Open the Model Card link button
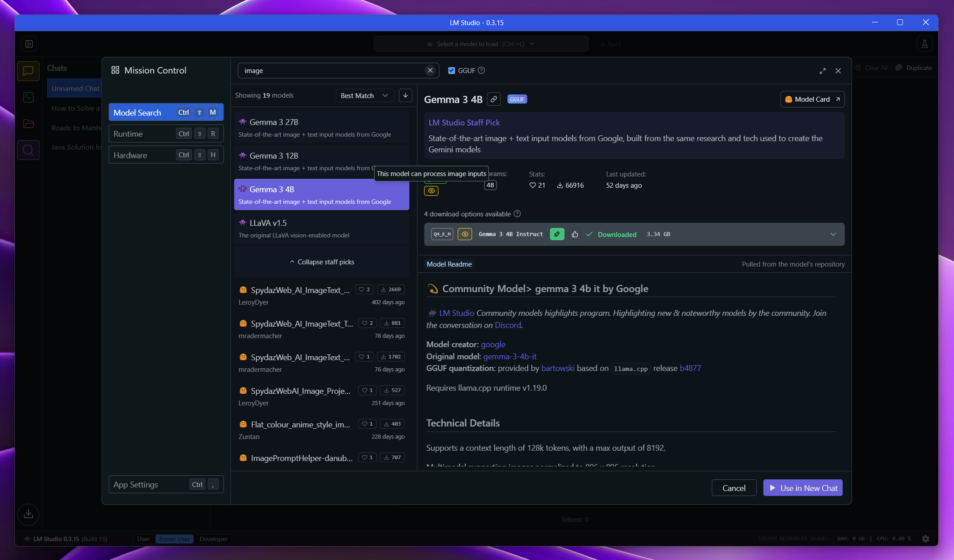The image size is (954, 560). (812, 99)
